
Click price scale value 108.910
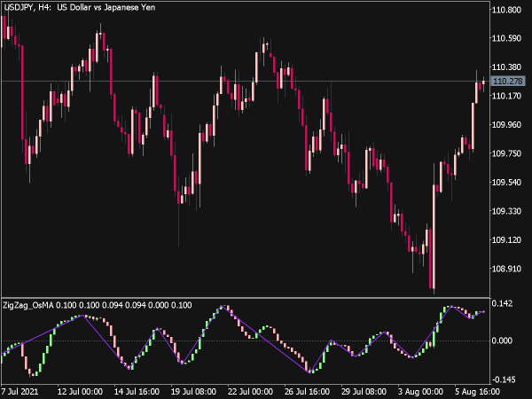pos(506,269)
